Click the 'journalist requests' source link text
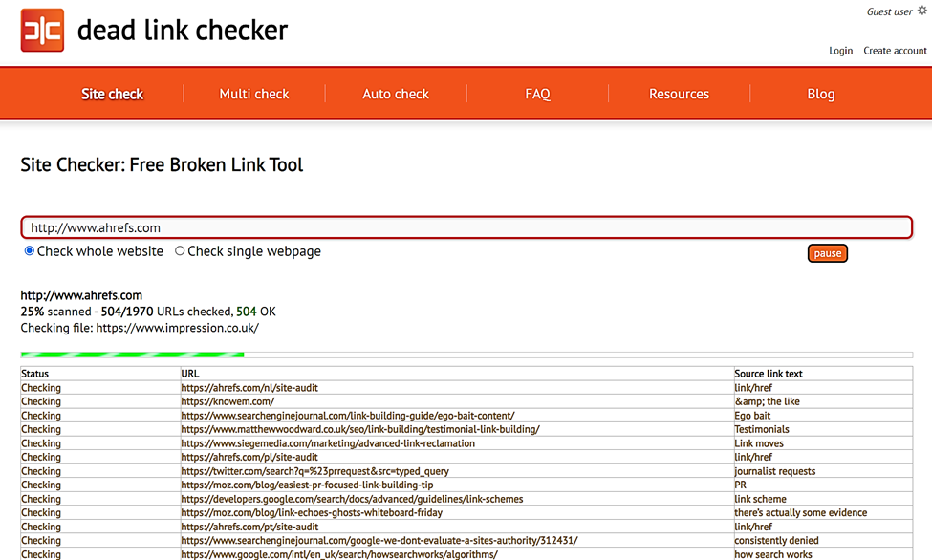 775,471
